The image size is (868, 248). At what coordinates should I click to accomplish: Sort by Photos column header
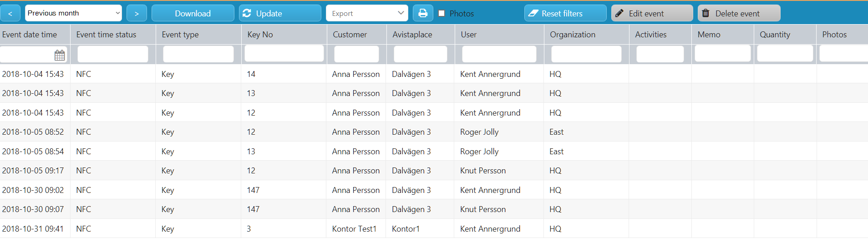[834, 35]
